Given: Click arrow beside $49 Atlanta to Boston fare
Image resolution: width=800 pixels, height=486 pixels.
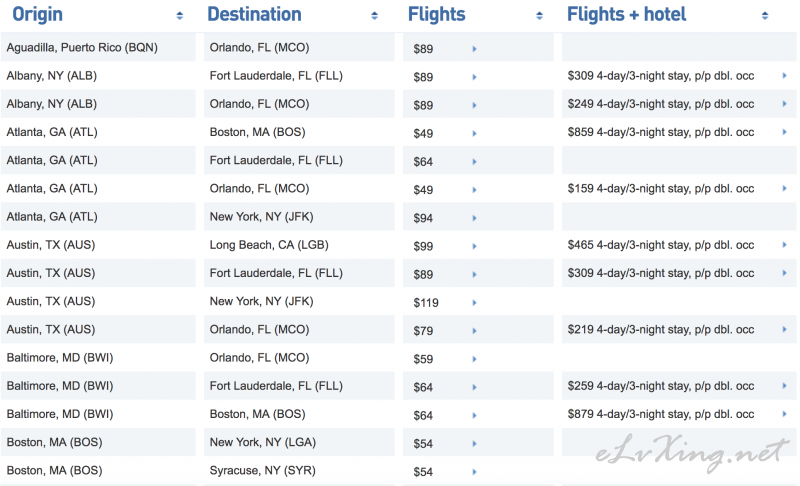Looking at the screenshot, I should (474, 134).
